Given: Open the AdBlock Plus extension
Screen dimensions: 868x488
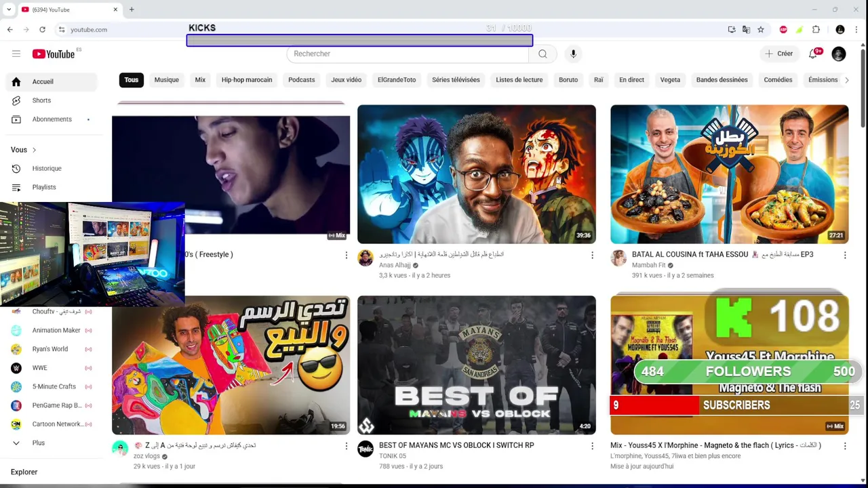Looking at the screenshot, I should click(783, 29).
